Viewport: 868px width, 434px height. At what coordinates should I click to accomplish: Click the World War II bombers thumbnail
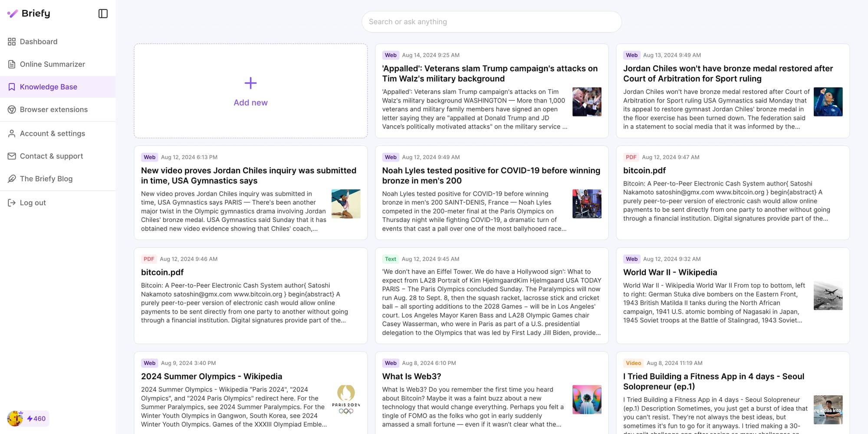[828, 295]
